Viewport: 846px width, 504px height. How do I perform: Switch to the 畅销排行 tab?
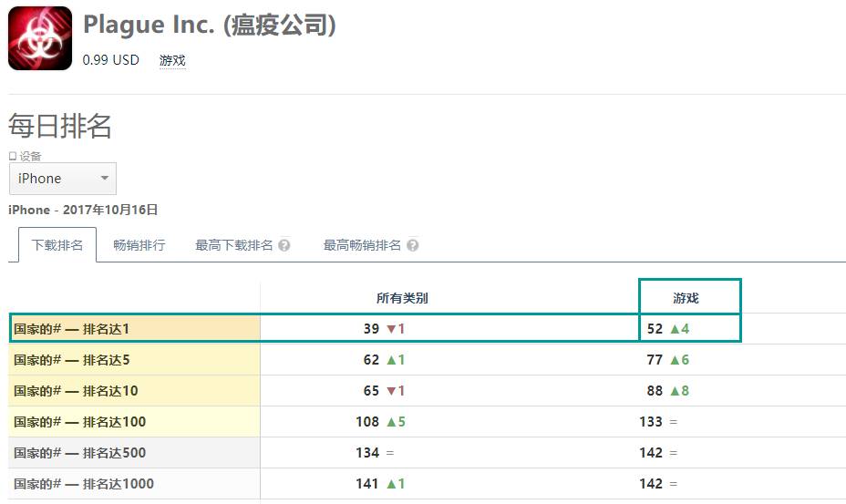139,245
